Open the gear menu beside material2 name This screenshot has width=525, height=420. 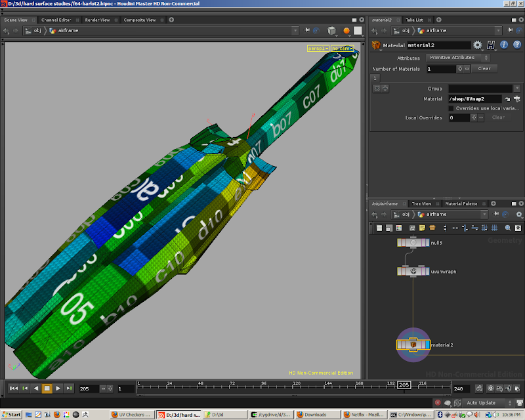coord(478,45)
